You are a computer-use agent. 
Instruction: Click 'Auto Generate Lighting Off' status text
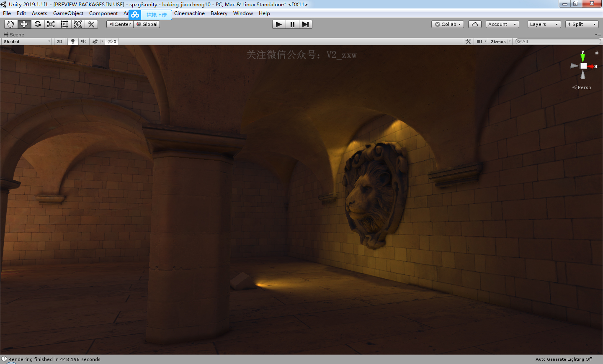click(x=564, y=359)
